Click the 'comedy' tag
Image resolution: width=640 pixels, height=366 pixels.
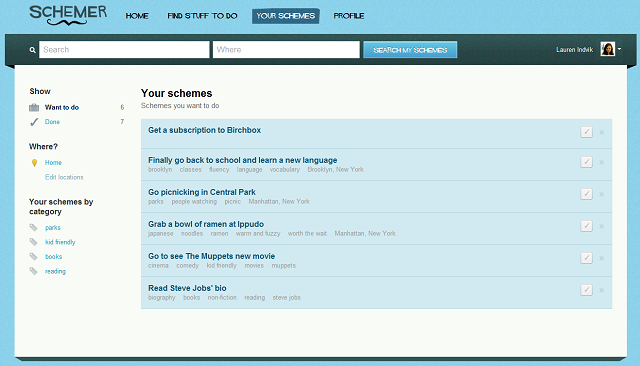(x=187, y=265)
